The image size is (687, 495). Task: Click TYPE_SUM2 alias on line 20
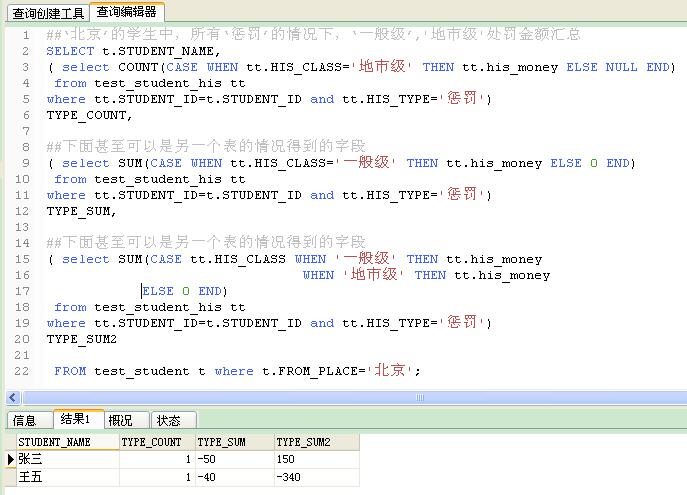82,339
